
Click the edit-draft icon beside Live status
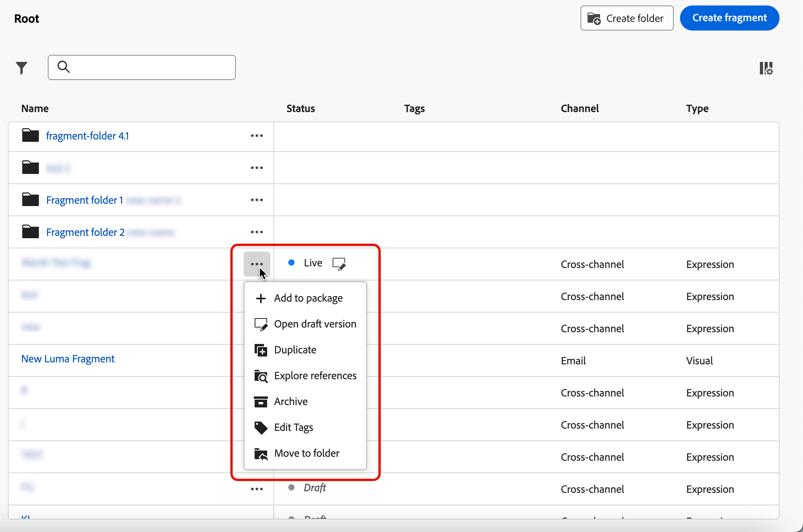tap(339, 264)
